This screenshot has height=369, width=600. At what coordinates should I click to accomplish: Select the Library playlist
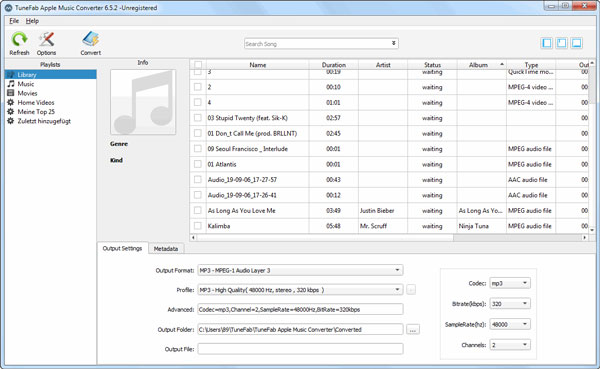coord(51,74)
